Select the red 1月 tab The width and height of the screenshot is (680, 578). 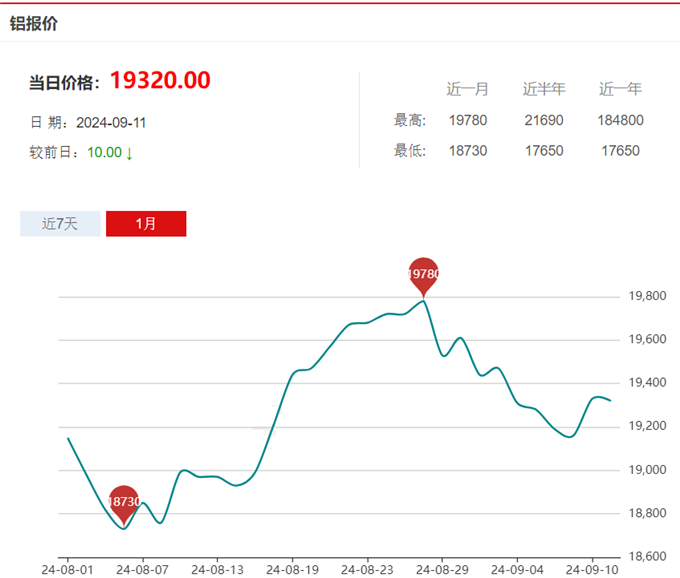(146, 223)
